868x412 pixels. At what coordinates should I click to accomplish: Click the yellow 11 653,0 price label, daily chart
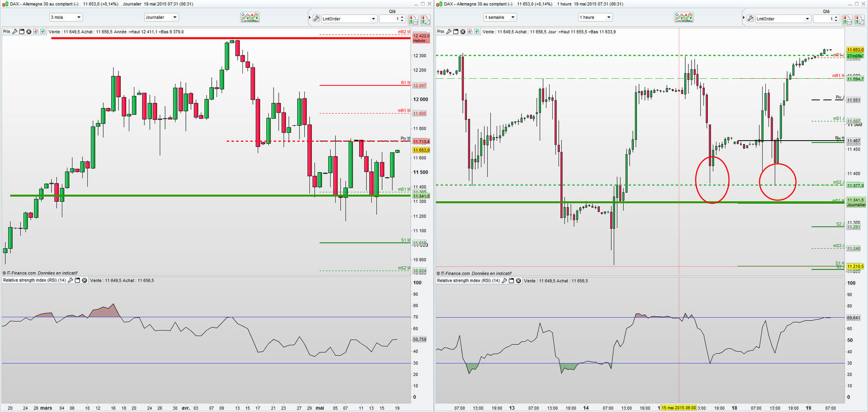click(421, 150)
